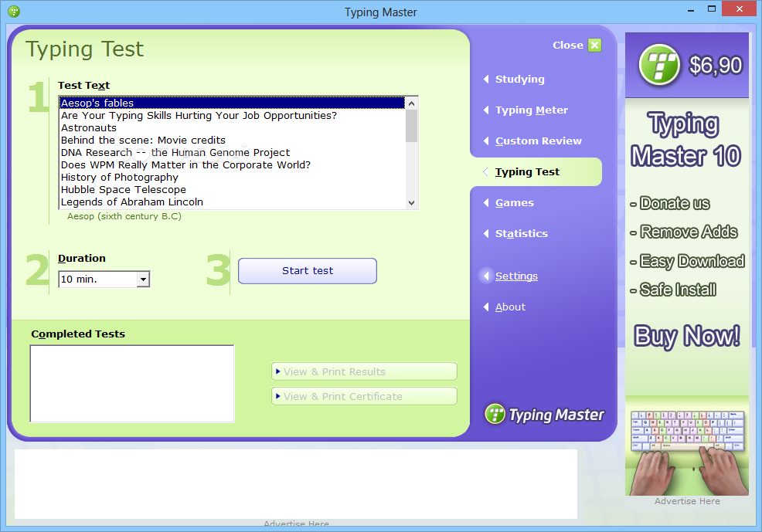Minimize the Typing Master window
This screenshot has height=532, width=762.
click(x=691, y=9)
